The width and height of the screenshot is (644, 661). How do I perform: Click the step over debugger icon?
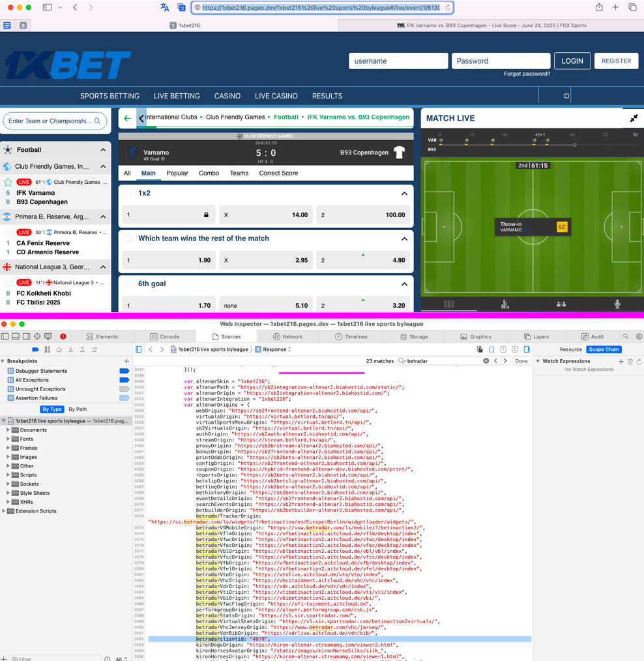tap(59, 349)
